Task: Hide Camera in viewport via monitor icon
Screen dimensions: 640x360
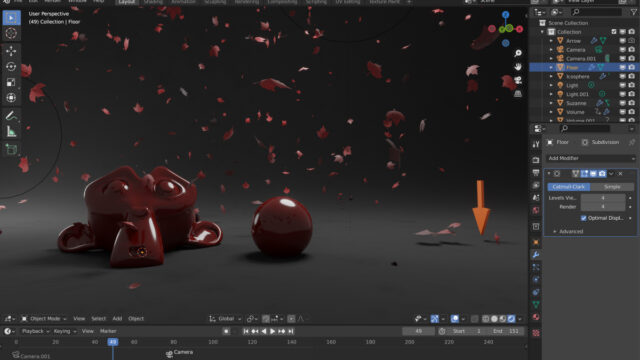Action: (623, 50)
